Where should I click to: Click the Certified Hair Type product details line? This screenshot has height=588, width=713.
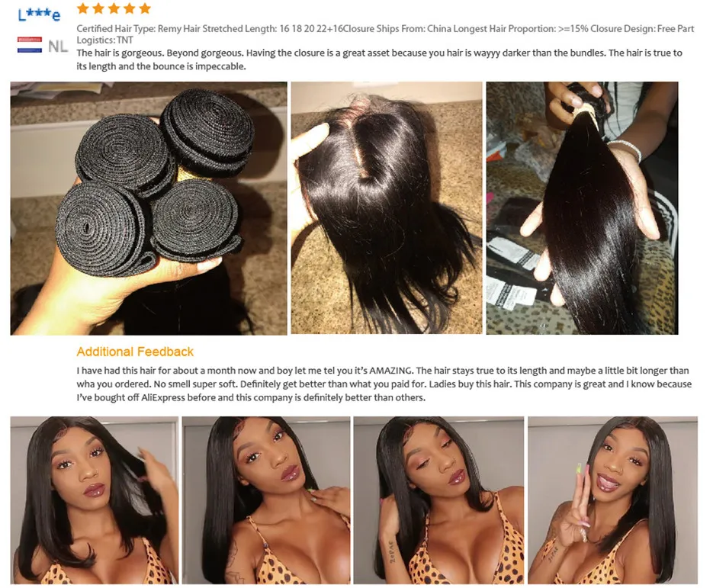[x=385, y=29]
